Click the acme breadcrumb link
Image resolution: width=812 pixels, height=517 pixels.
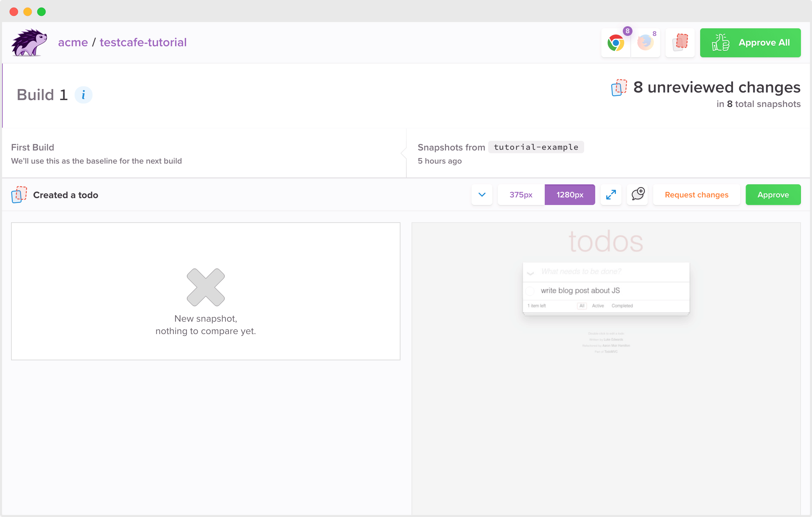73,42
